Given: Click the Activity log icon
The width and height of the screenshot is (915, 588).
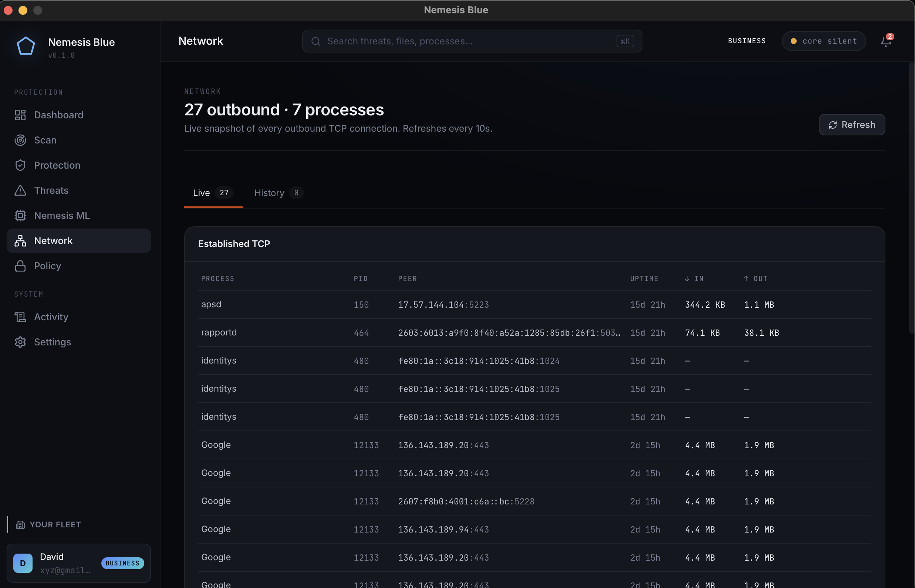Looking at the screenshot, I should (x=20, y=317).
